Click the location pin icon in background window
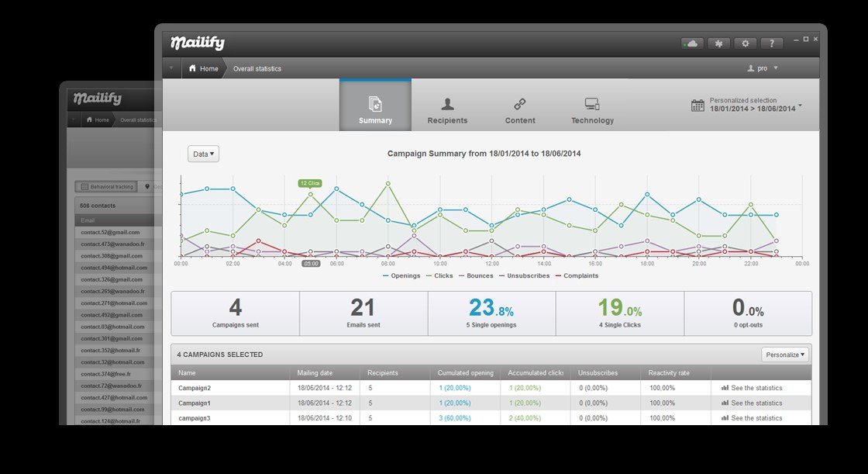Screen dimensions: 868x474 click(147, 187)
